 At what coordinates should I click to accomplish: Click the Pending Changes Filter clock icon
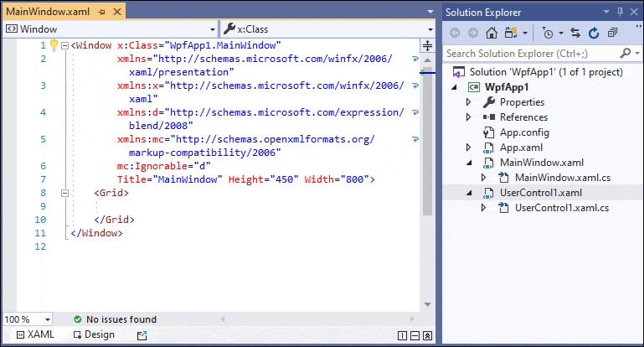548,33
